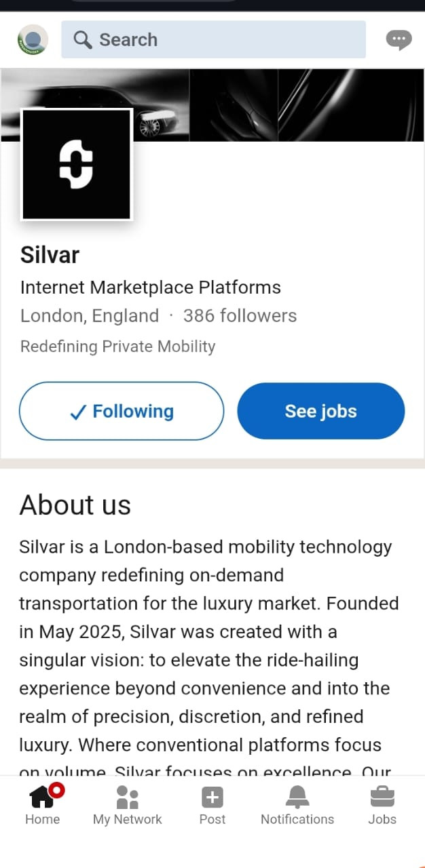Open your profile avatar at top left
Image resolution: width=425 pixels, height=868 pixels.
(x=33, y=40)
